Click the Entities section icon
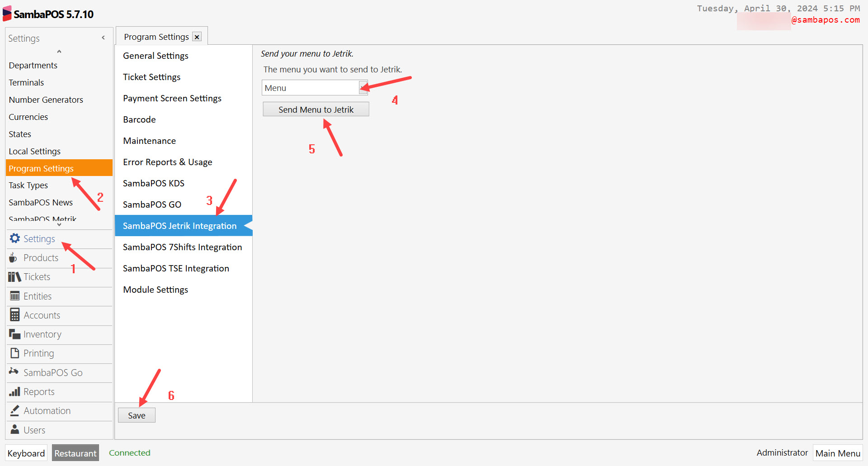868x466 pixels. click(14, 296)
